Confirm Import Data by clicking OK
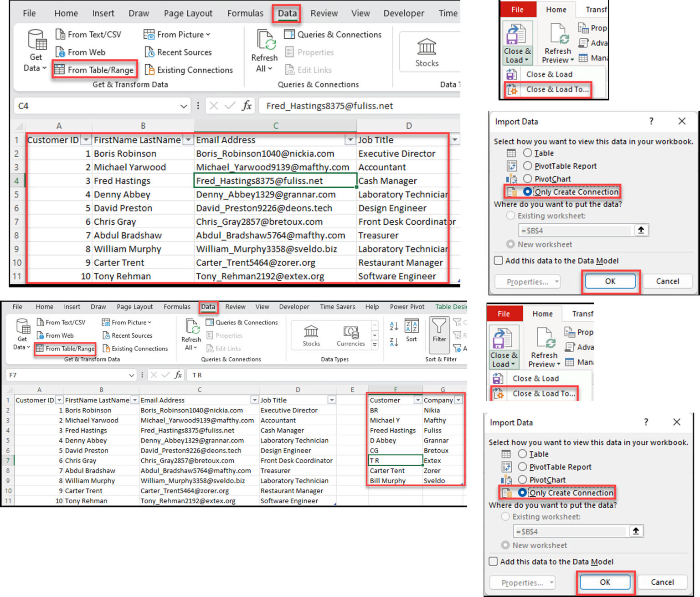 (x=610, y=281)
